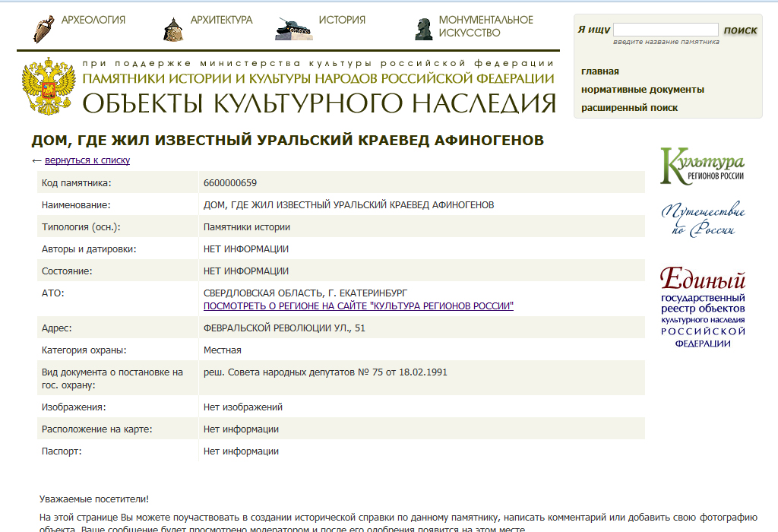Select Монументальное искусство menu item
Image resolution: width=778 pixels, height=532 pixels.
(x=485, y=26)
